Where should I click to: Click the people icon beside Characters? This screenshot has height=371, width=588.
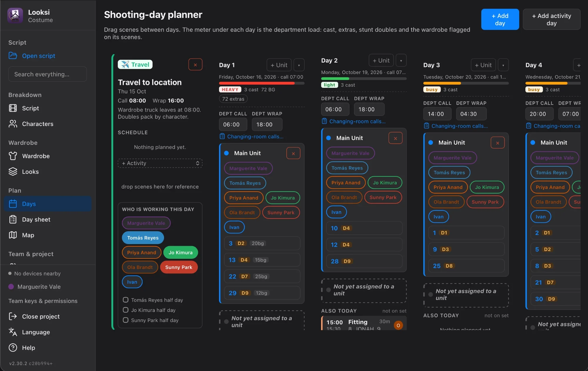coord(13,124)
